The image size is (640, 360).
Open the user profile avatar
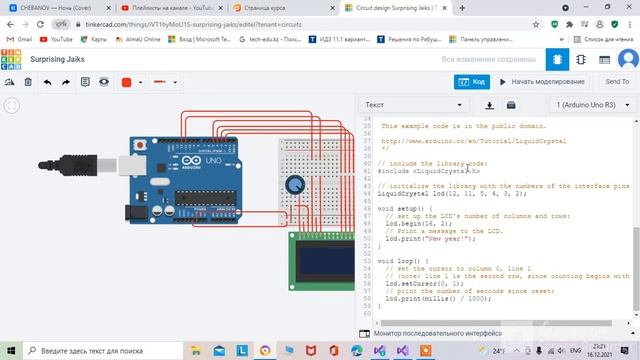coord(628,59)
